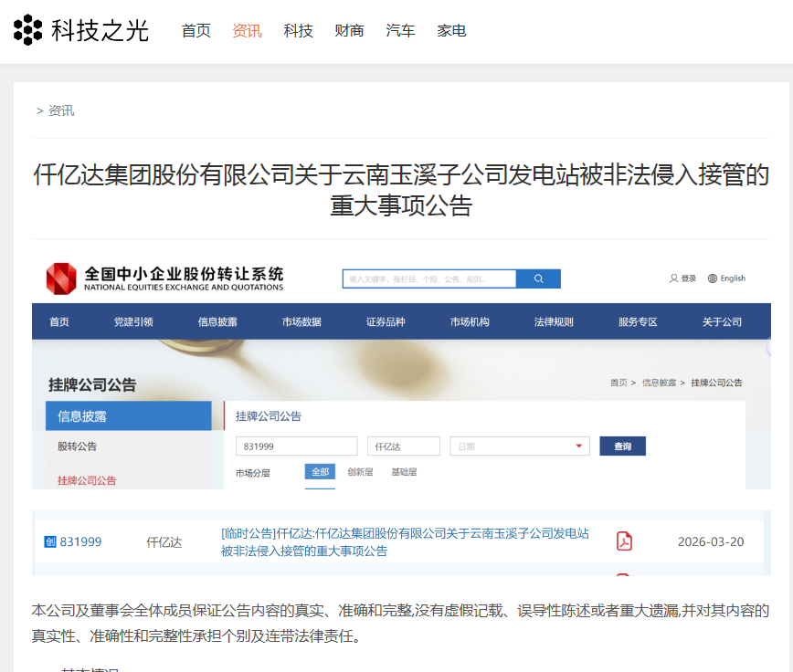Screen dimensions: 793x672
Task: Click the paragraph beginning 本公司及董事会全体成员
Action: (400, 623)
